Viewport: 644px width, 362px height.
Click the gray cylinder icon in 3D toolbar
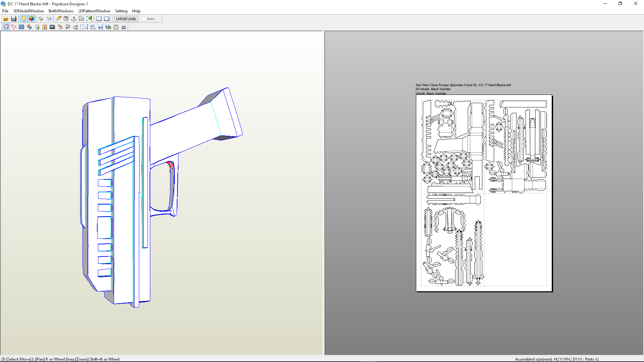pos(66,19)
